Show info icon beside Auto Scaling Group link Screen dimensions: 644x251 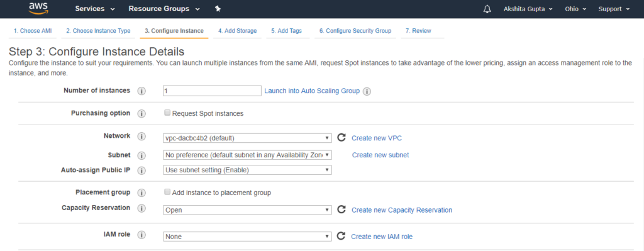click(367, 91)
